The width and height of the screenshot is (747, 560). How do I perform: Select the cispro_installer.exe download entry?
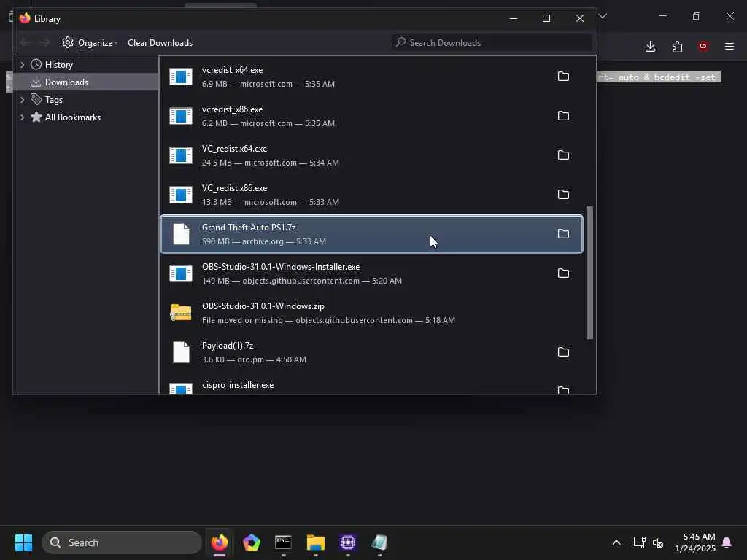pos(371,384)
